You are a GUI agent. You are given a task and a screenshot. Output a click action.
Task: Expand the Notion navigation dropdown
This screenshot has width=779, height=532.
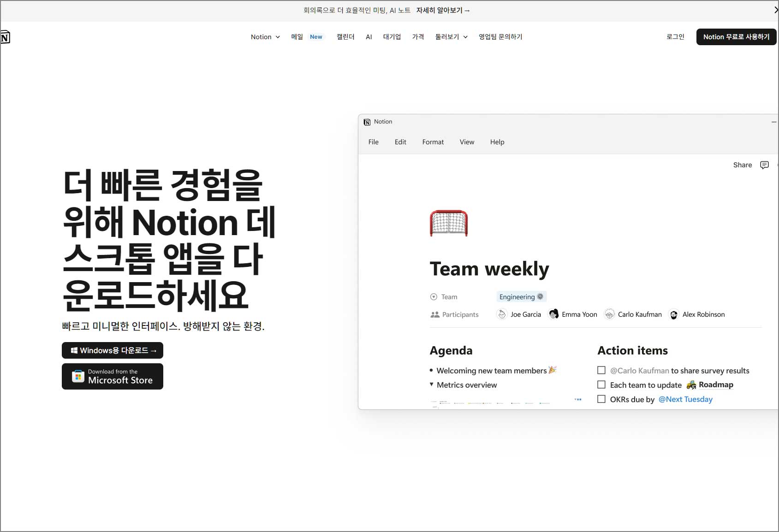[265, 37]
